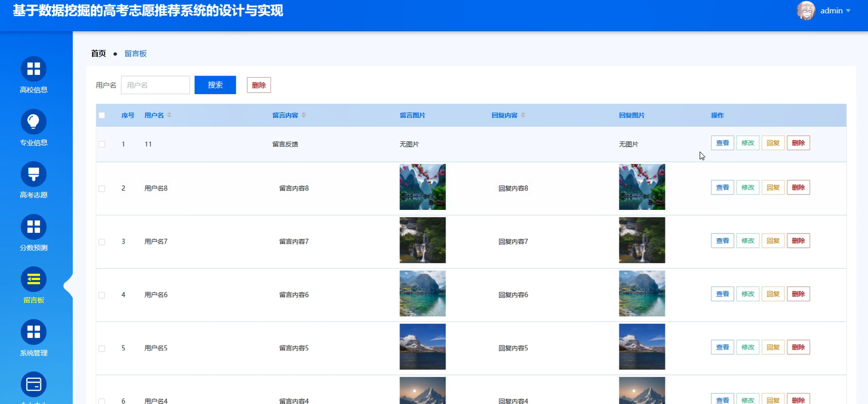Click 回复 for 用户名6
The height and width of the screenshot is (404, 868).
coord(773,294)
